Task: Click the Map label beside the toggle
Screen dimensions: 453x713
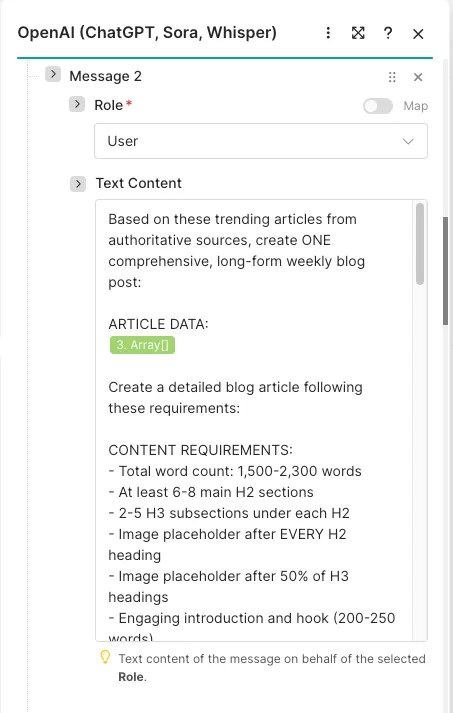Action: (x=416, y=106)
